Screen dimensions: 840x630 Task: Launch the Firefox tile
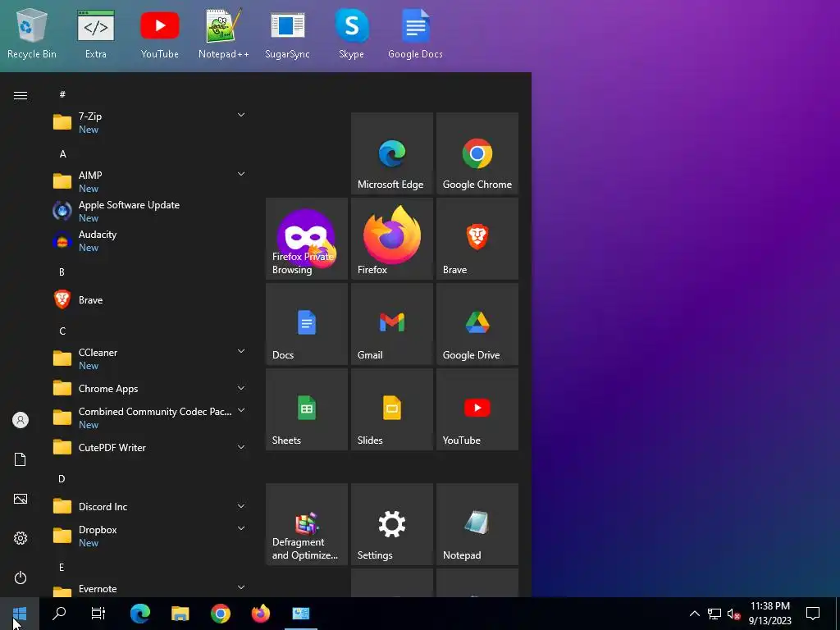392,239
